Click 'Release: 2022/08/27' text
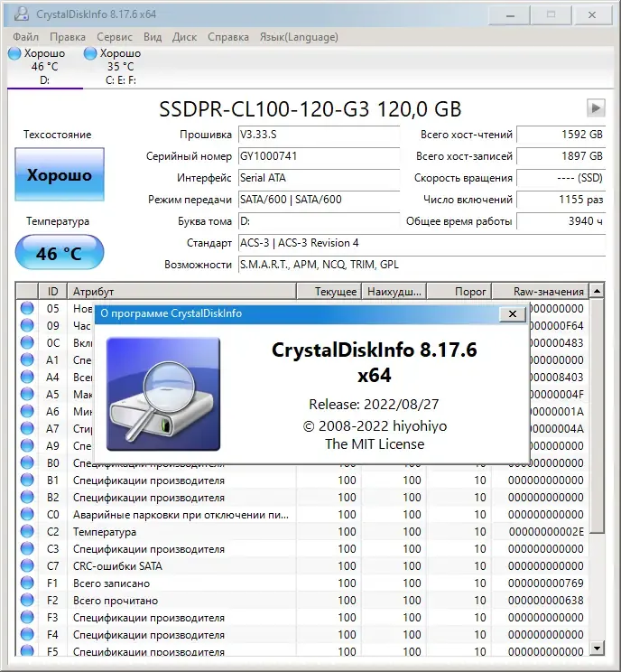The width and height of the screenshot is (621, 672). coord(374,404)
